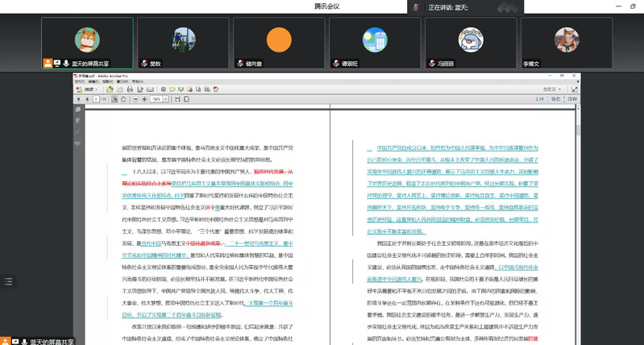Click the email envelope icon in toolbar
Viewport: 644px width, 345px height.
pyautogui.click(x=150, y=89)
